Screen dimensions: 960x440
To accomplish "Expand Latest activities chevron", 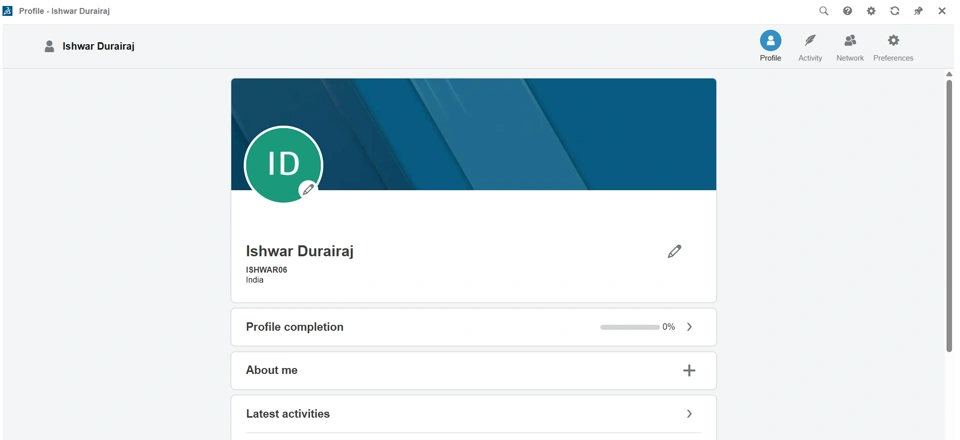I will [689, 414].
